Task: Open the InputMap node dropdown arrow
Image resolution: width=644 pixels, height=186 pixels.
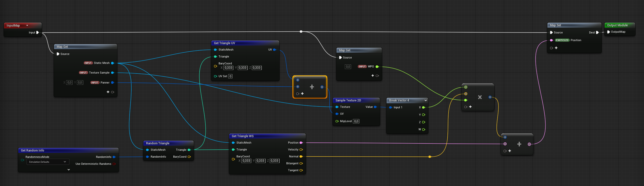Action: click(x=27, y=26)
